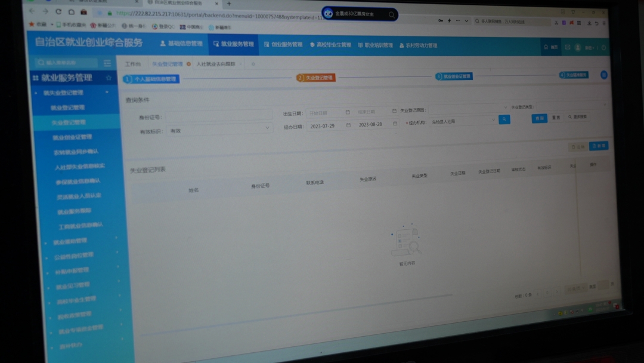The height and width of the screenshot is (363, 644).
Task: Toggle the sidebar menu collapse icon
Action: pos(107,63)
